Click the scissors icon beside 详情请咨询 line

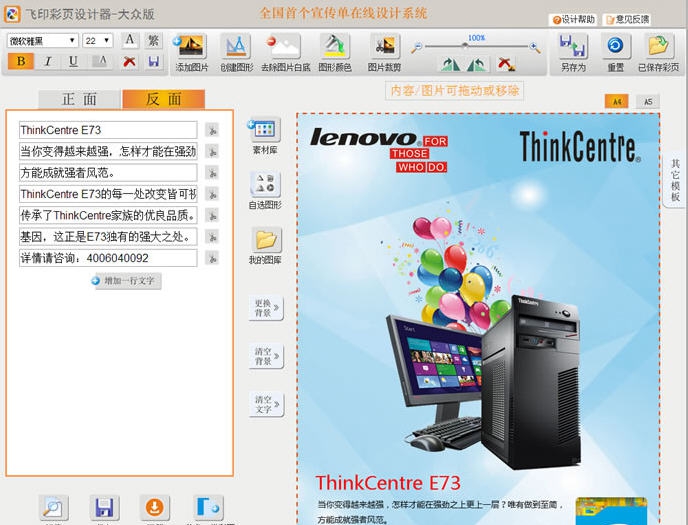tap(212, 258)
